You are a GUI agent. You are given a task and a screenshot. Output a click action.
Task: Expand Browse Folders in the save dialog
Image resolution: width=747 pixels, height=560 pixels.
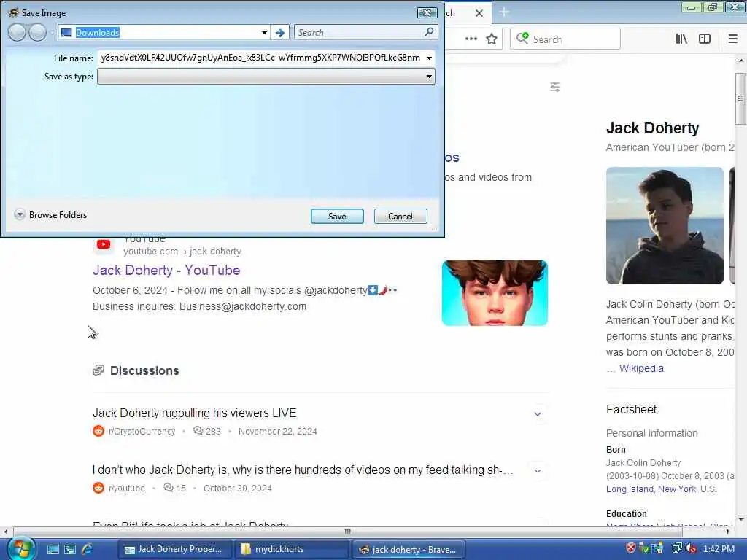click(50, 215)
